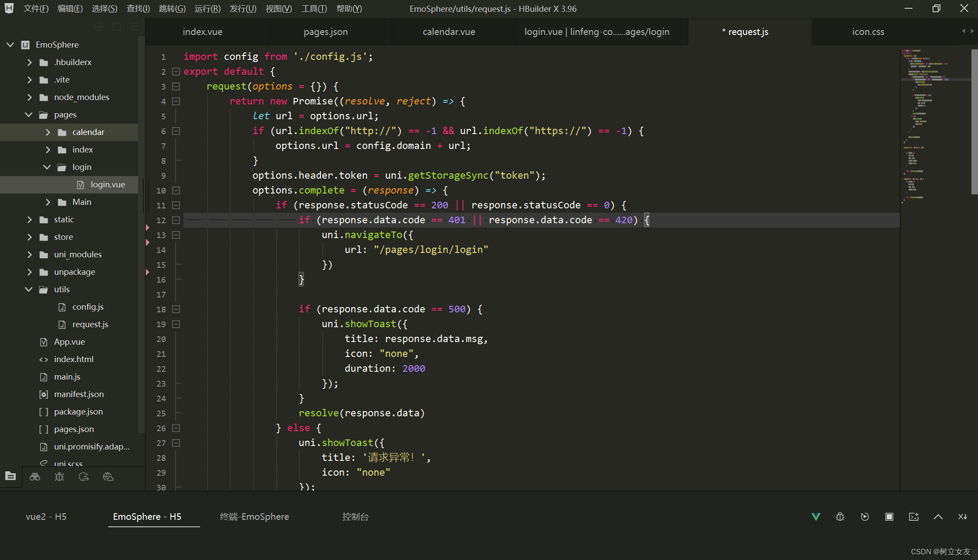978x560 pixels.
Task: Open the bug debug panel in sidebar
Action: (x=59, y=477)
